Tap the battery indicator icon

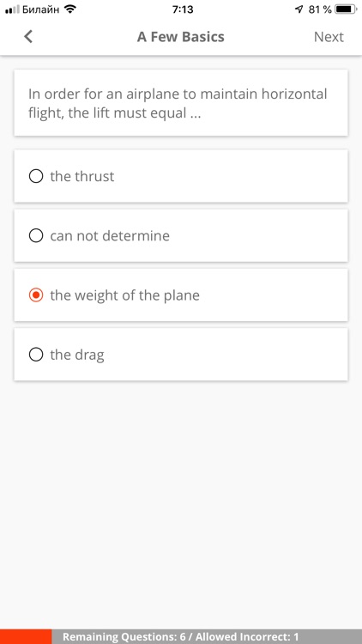346,9
